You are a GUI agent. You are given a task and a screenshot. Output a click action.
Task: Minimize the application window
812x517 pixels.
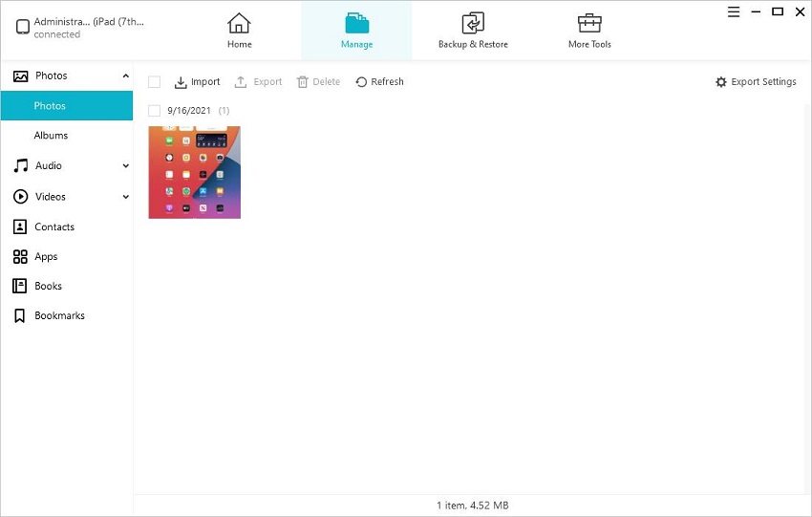tap(756, 11)
